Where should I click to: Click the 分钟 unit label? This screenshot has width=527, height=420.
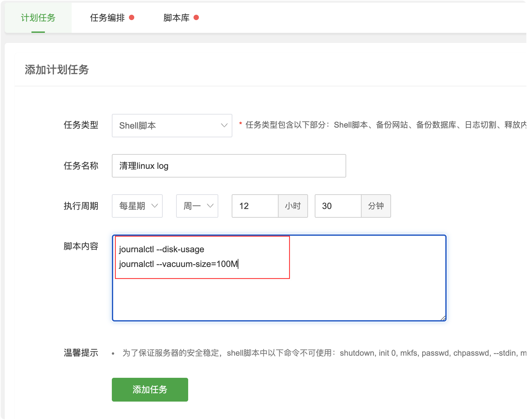(376, 206)
